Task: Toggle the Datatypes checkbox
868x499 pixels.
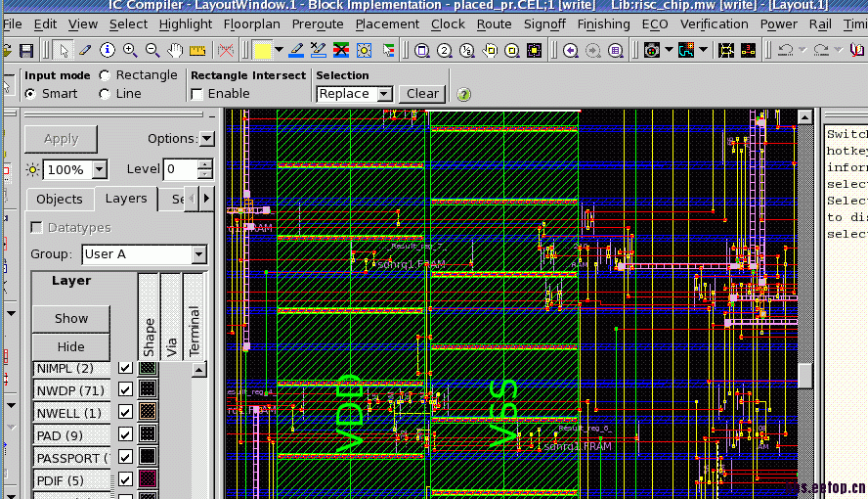Action: click(36, 228)
